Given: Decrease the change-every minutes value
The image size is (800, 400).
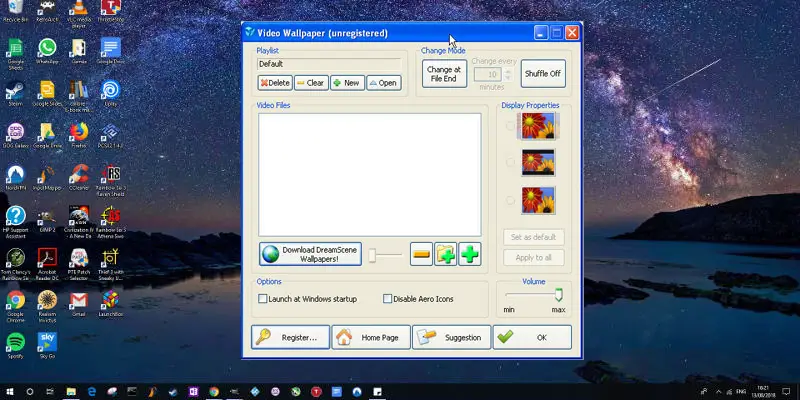Looking at the screenshot, I should 508,78.
